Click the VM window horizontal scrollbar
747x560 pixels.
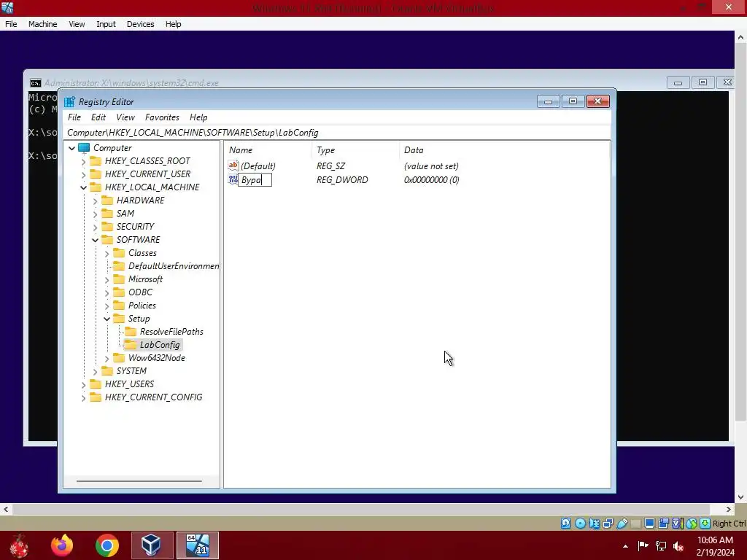(x=361, y=509)
